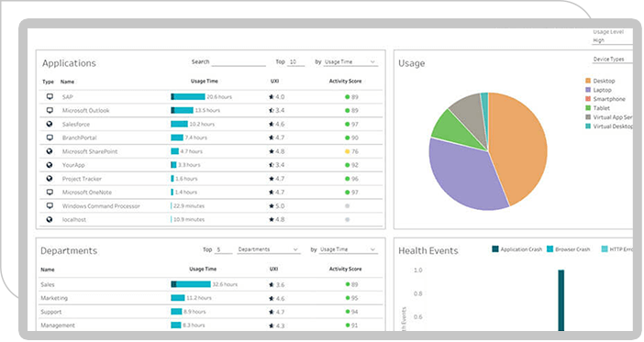Toggle Application Crash series in Health Events
644x342 pixels.
517,249
